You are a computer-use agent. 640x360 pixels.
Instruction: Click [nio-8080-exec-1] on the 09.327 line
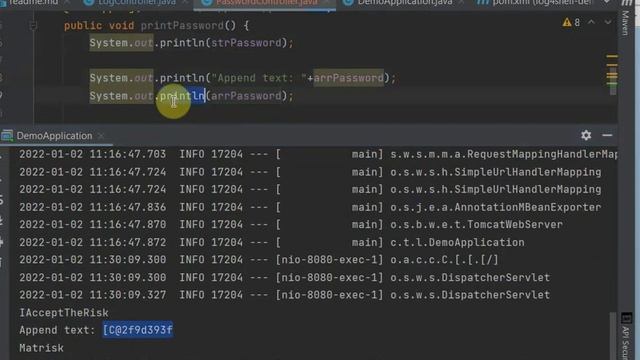pyautogui.click(x=329, y=295)
